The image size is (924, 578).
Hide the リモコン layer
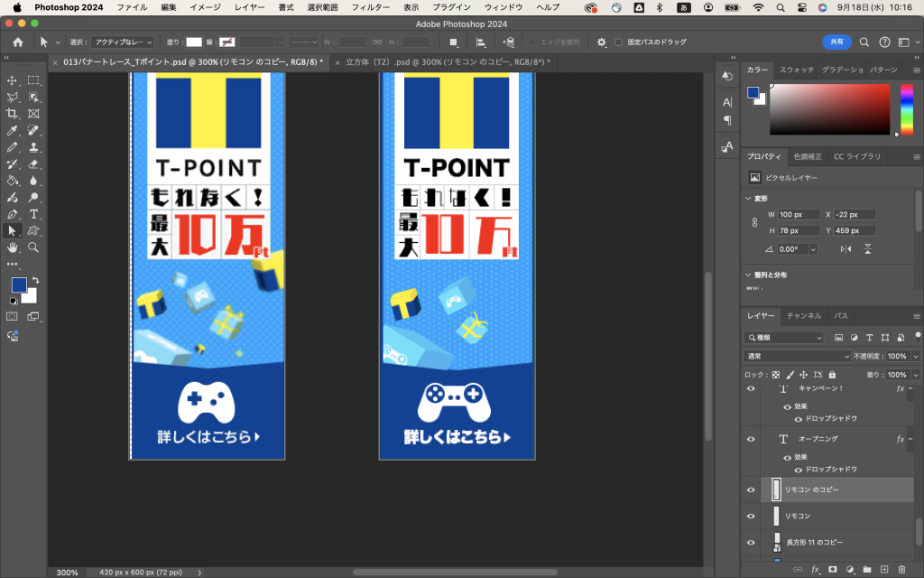click(751, 516)
